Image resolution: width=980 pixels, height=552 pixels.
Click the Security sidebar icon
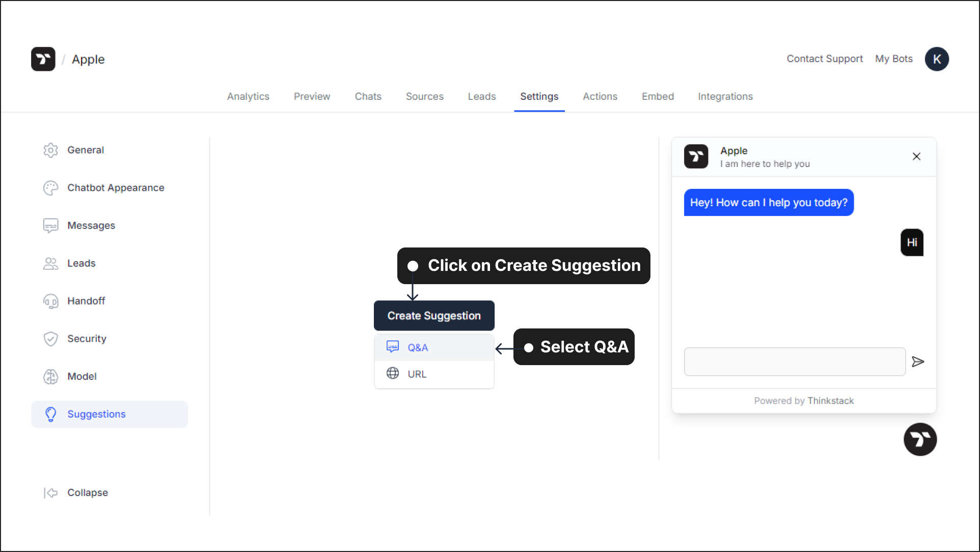[51, 339]
